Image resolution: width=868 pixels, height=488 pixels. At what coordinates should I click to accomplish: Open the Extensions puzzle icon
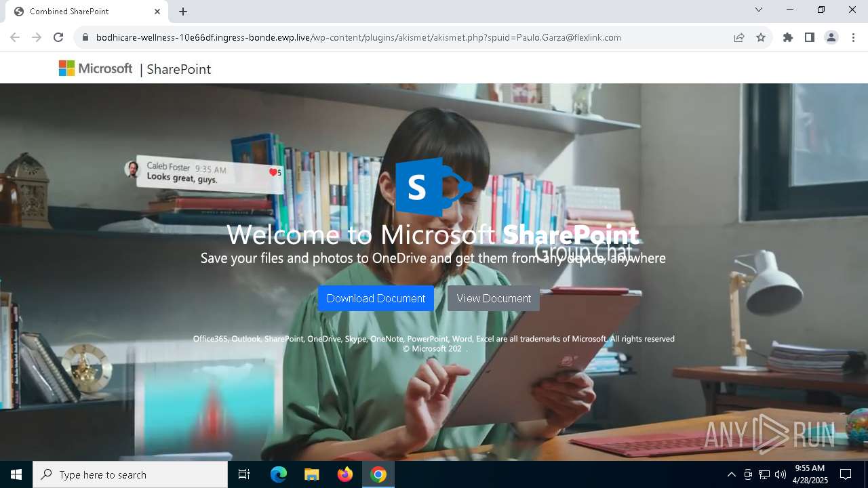788,37
